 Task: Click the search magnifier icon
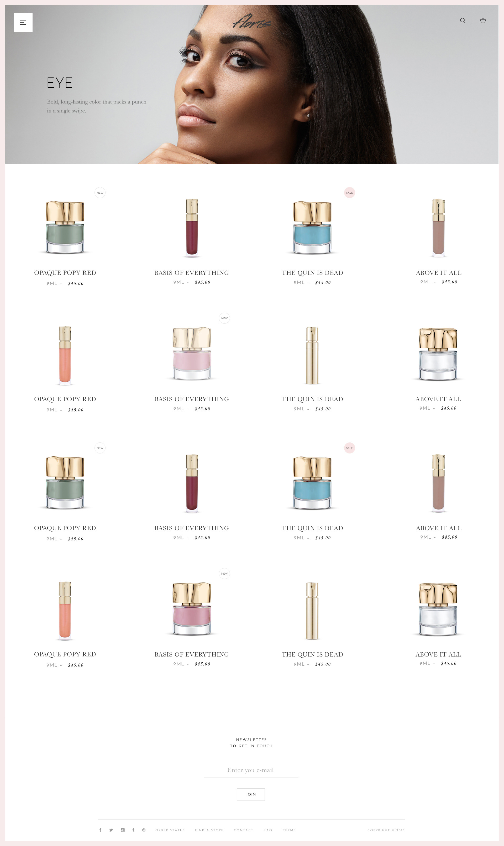pos(463,20)
